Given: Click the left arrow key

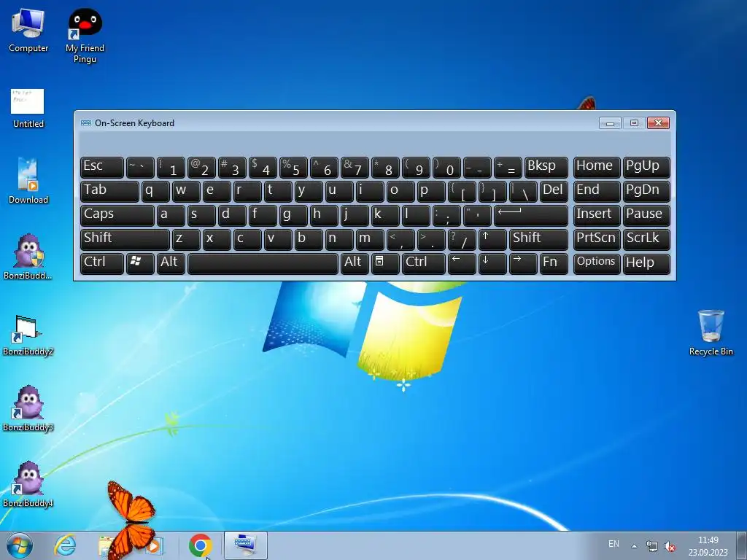Looking at the screenshot, I should (x=462, y=264).
